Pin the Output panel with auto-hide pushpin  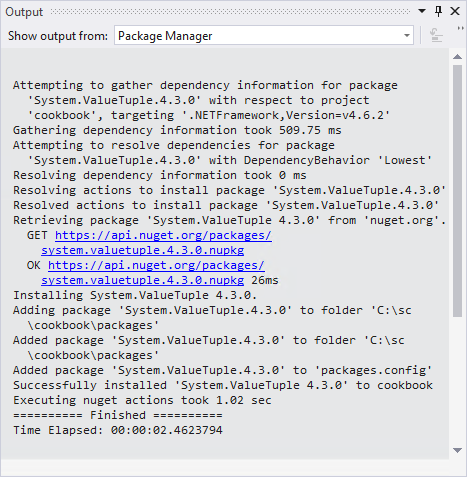tap(438, 11)
